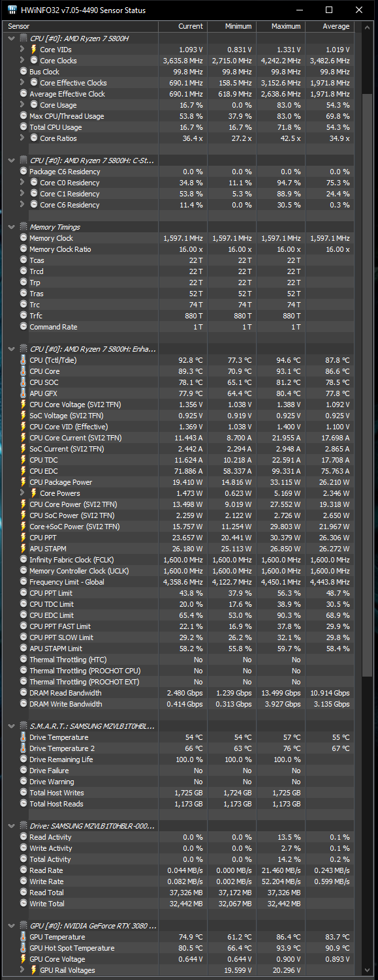Click the clock icon for Infinity Fabric Clock (FCLK)
Image resolution: width=378 pixels, height=980 pixels.
tap(24, 560)
